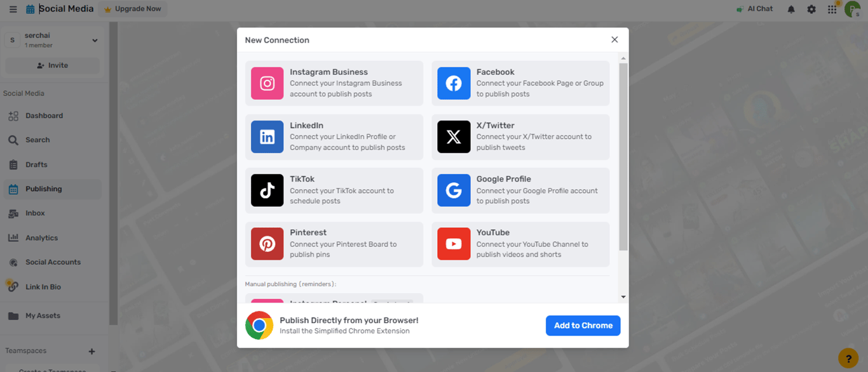Select the Facebook connection title text
Image resolution: width=868 pixels, height=372 pixels.
coord(496,72)
